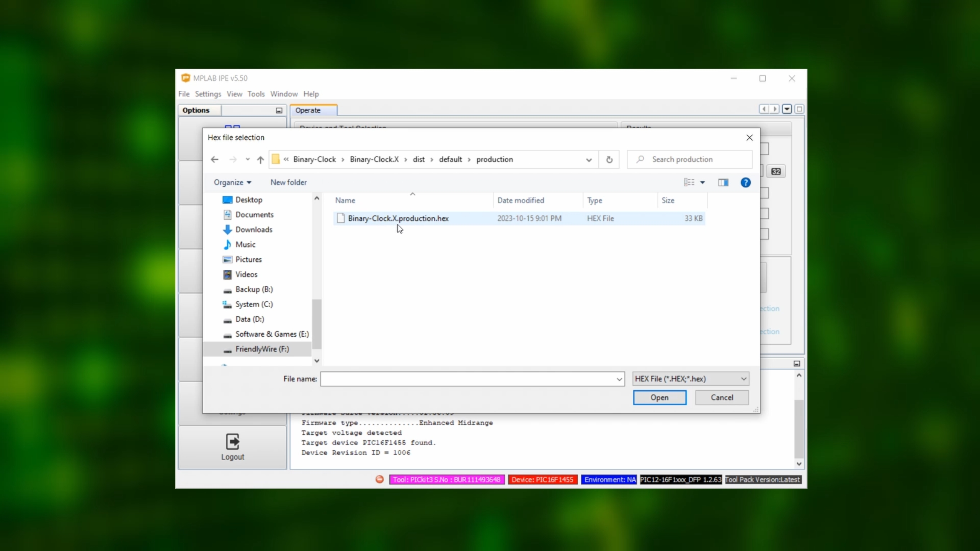Expand the file type HEX filter dropdown
The height and width of the screenshot is (551, 980).
click(x=743, y=379)
